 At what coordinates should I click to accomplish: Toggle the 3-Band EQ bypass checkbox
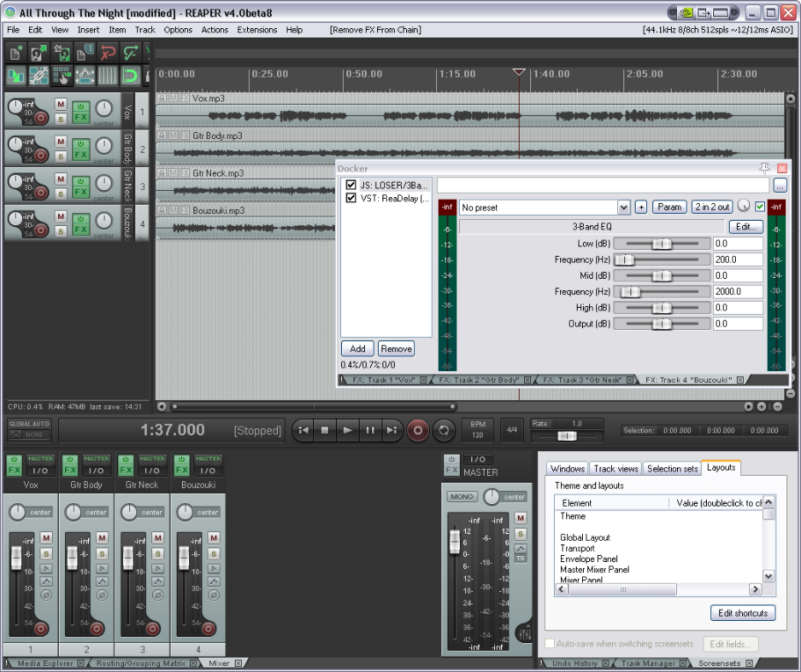pyautogui.click(x=760, y=207)
